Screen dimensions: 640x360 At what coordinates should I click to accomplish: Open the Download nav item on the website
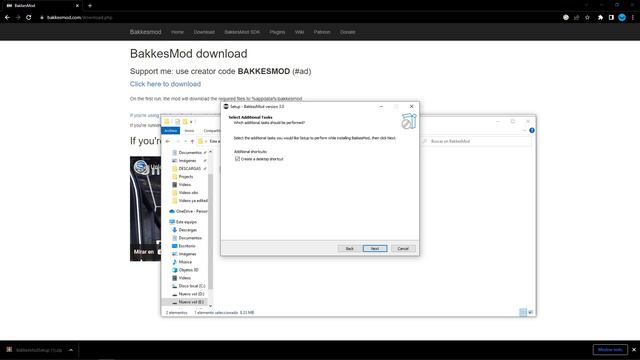(x=204, y=32)
